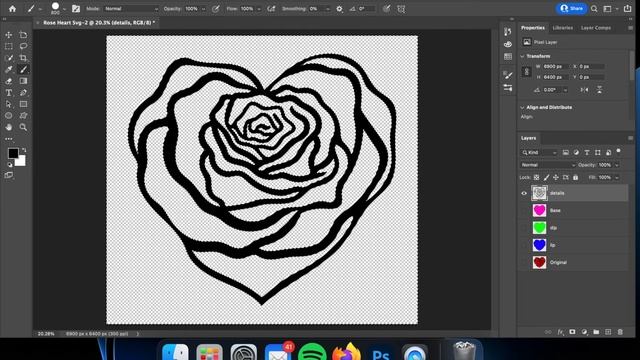Hide the details layer visibility eye

(x=524, y=193)
